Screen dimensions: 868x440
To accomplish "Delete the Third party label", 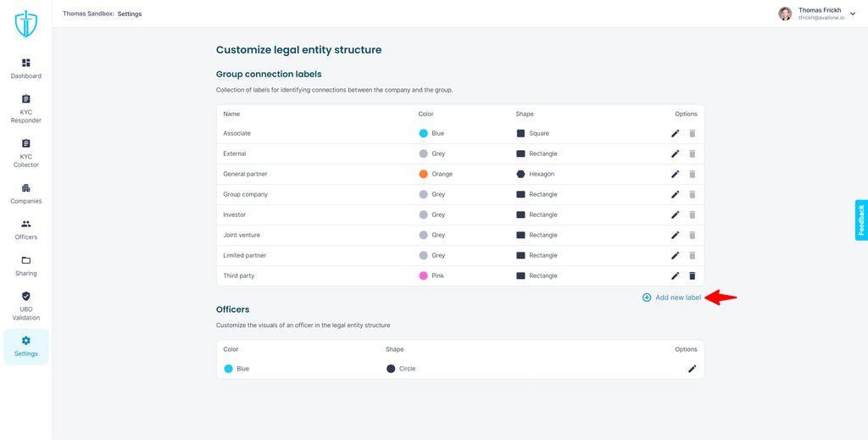I will (692, 276).
